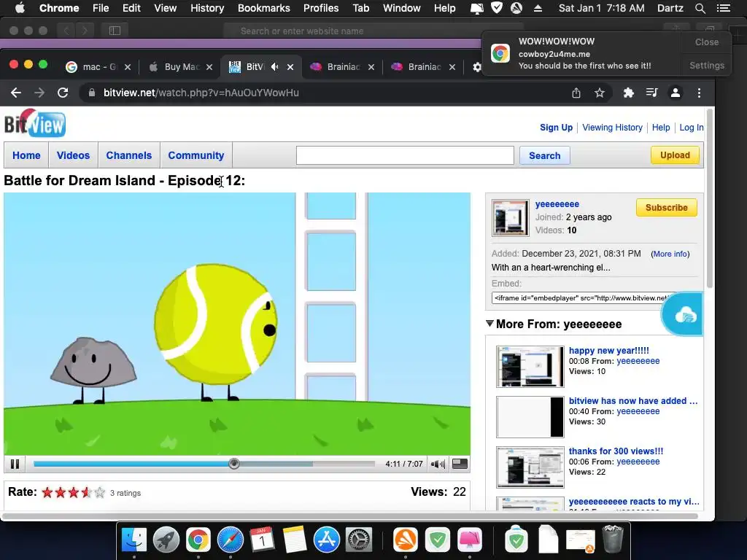
Task: Open the yeeeeeeee channel name link
Action: (x=557, y=204)
